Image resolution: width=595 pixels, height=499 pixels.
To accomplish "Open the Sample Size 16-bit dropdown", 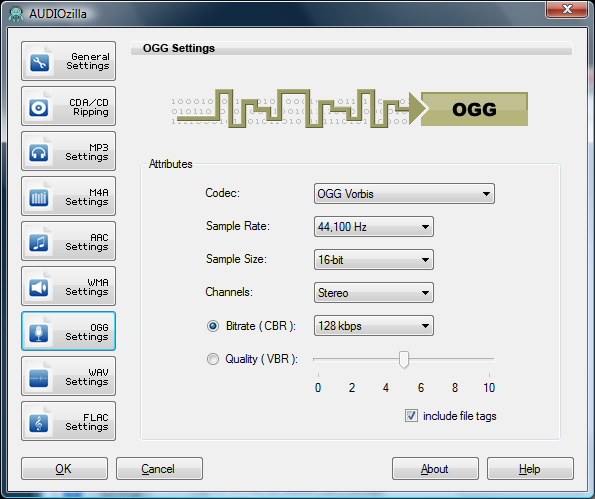I will (374, 260).
